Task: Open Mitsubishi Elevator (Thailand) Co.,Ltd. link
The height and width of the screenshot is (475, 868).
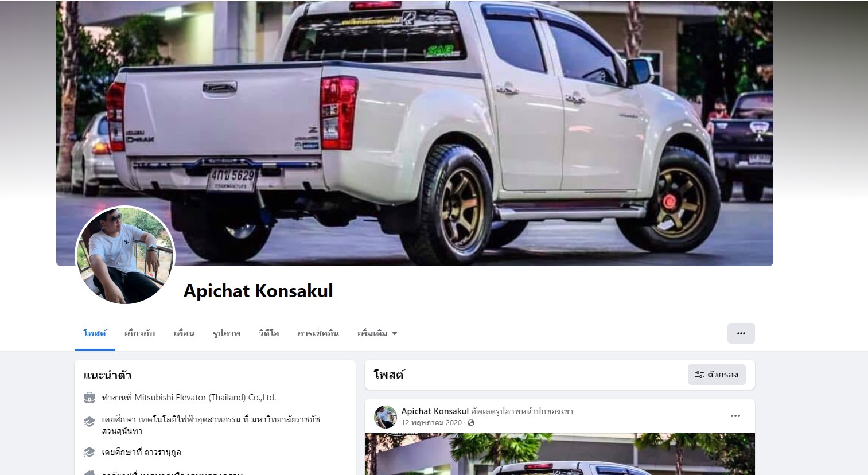Action: (x=205, y=397)
